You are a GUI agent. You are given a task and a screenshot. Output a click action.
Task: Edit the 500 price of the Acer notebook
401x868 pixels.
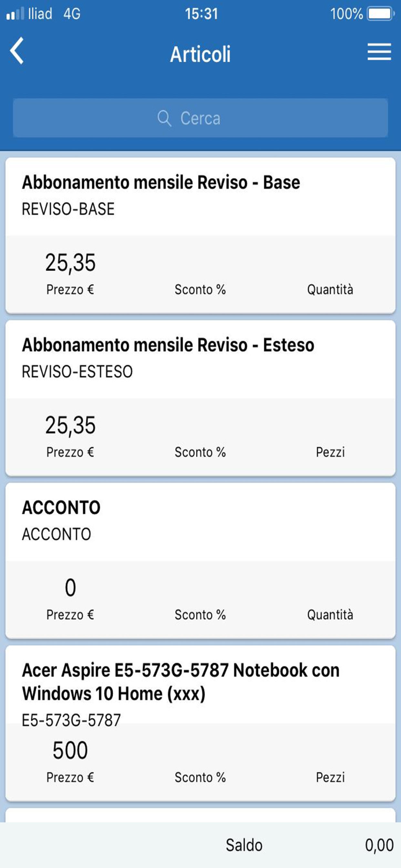pos(71,751)
